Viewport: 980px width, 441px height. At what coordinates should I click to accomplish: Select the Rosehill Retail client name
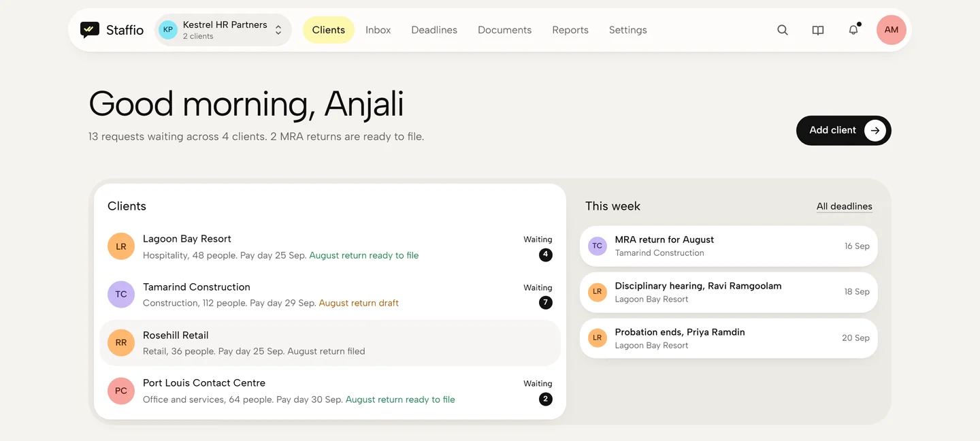176,336
